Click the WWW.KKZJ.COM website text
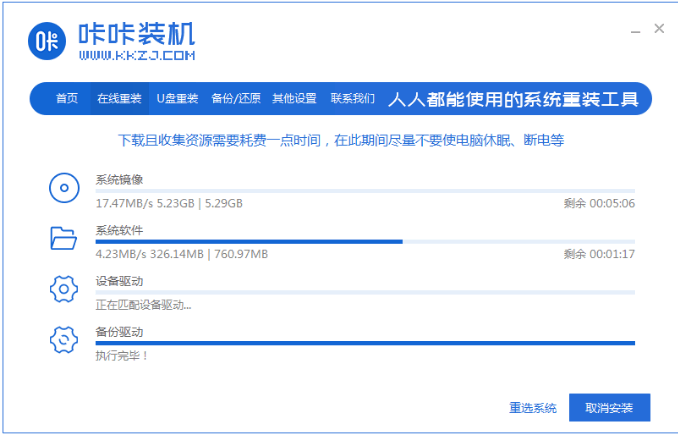 pyautogui.click(x=137, y=55)
